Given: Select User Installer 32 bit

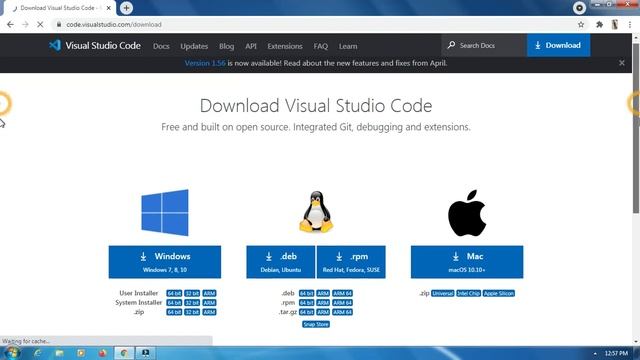Looking at the screenshot, I should 192,293.
